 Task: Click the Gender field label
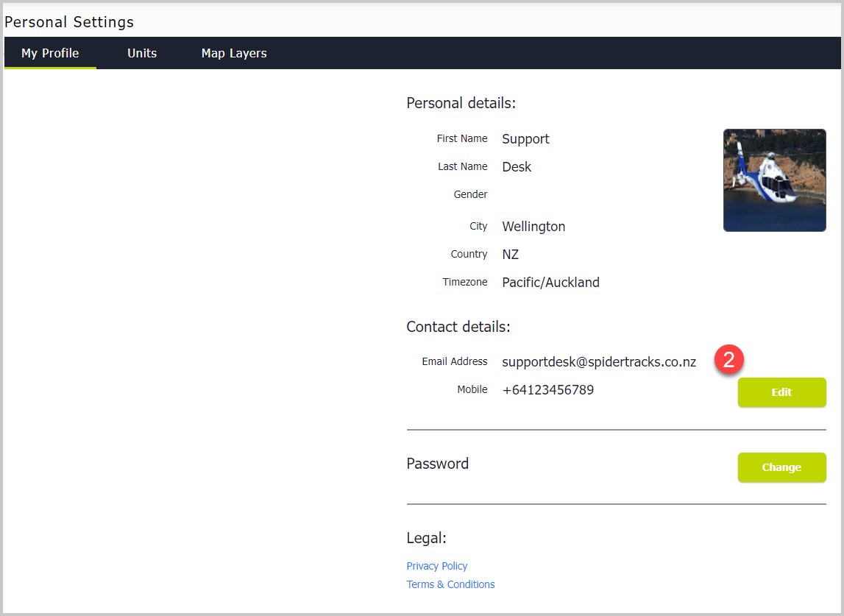click(x=470, y=194)
